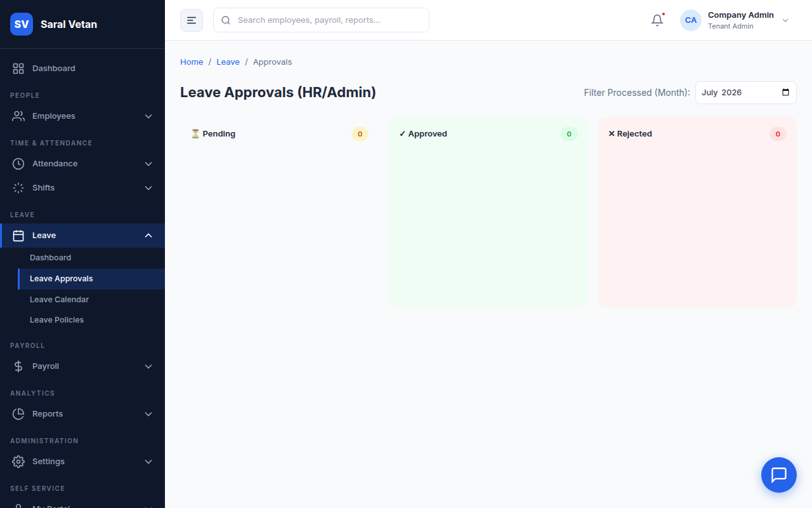Click the Rejected cross icon
Image resolution: width=812 pixels, height=508 pixels.
(x=612, y=134)
